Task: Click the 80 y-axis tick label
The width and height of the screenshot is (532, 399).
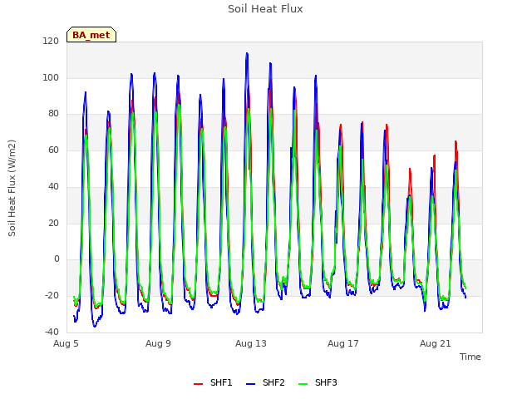Action: (53, 113)
